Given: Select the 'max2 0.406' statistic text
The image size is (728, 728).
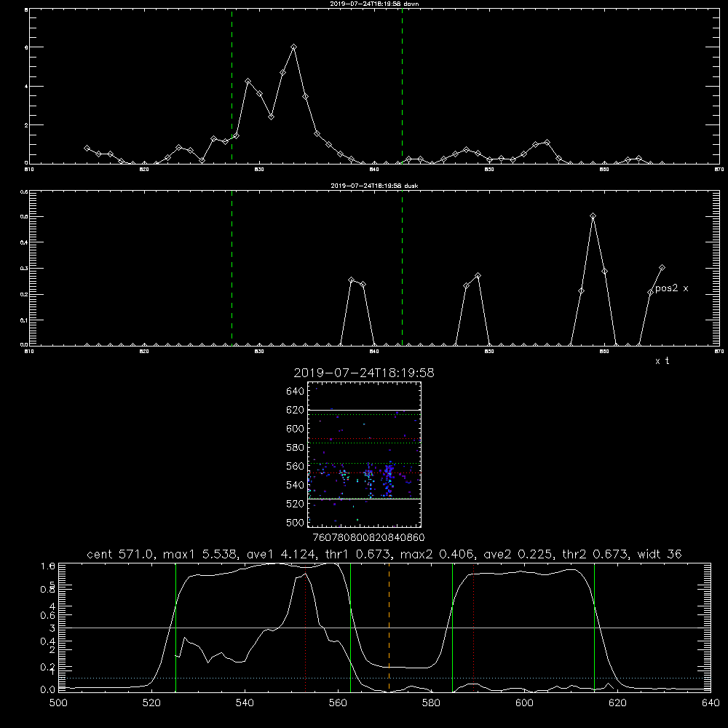Looking at the screenshot, I should (438, 554).
